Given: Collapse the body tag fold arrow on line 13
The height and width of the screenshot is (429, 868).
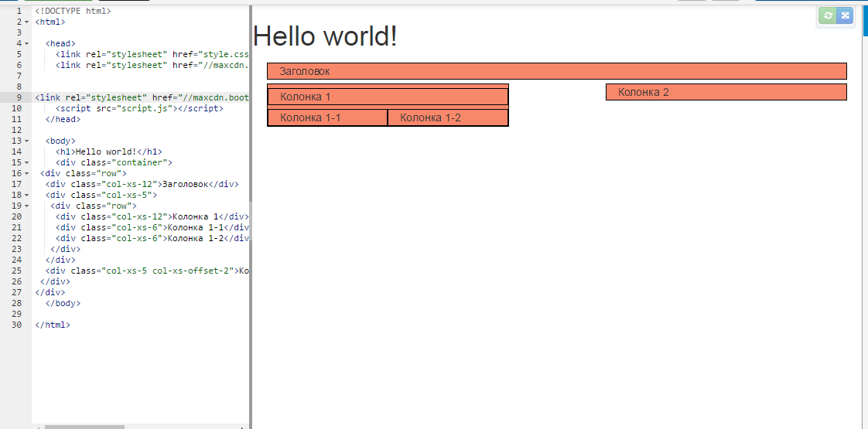Looking at the screenshot, I should tap(26, 141).
